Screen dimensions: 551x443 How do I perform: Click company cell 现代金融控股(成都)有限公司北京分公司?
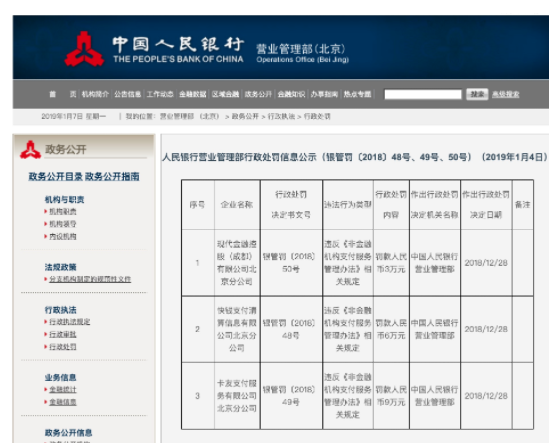click(x=236, y=263)
